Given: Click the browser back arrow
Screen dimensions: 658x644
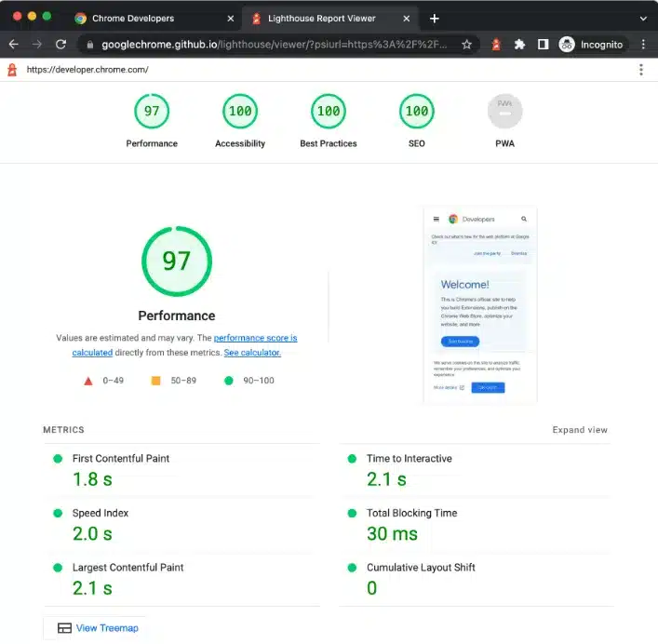Looking at the screenshot, I should coord(13,44).
